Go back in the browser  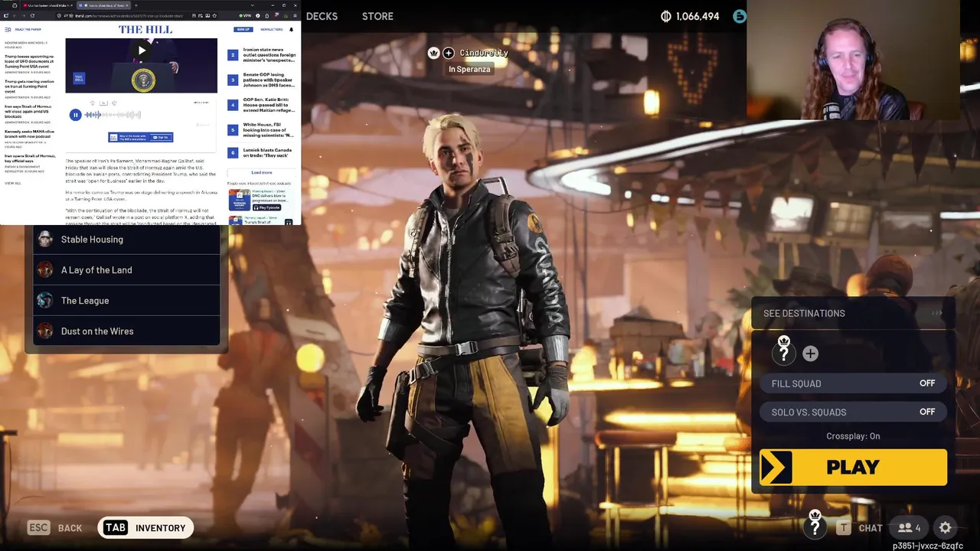15,15
